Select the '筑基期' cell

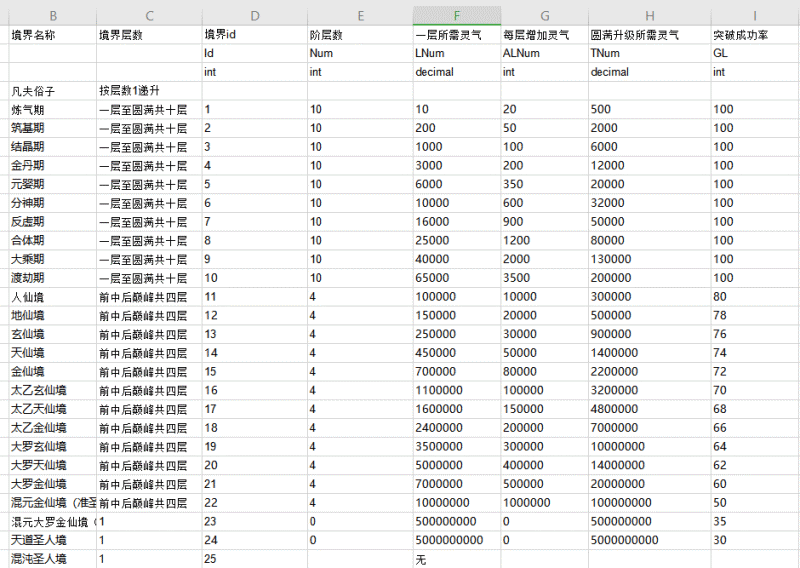[x=53, y=128]
